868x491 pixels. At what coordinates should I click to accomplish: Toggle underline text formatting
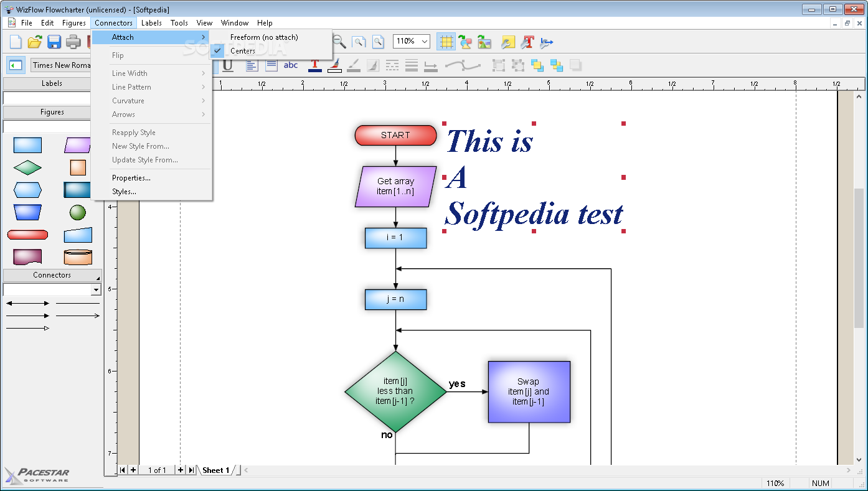click(x=228, y=65)
